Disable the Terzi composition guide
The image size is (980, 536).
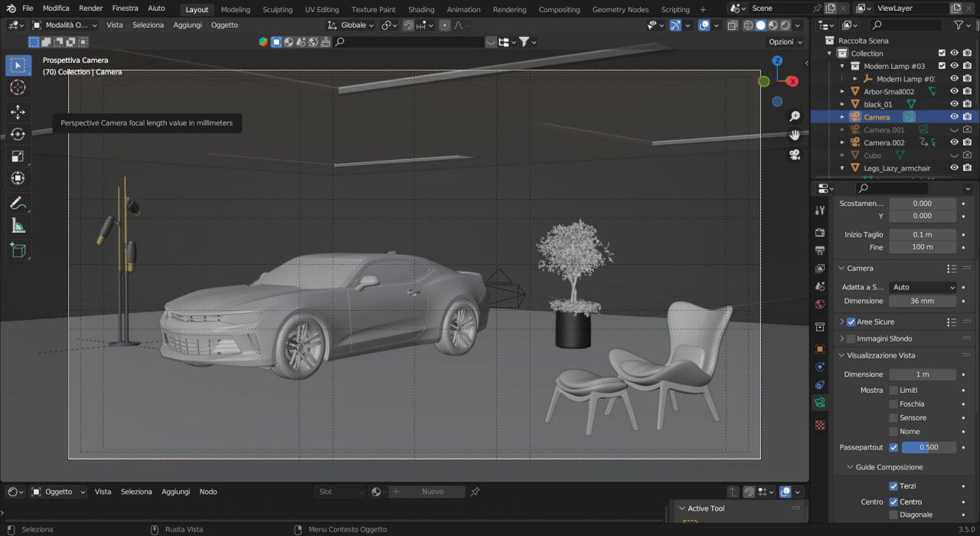click(893, 486)
